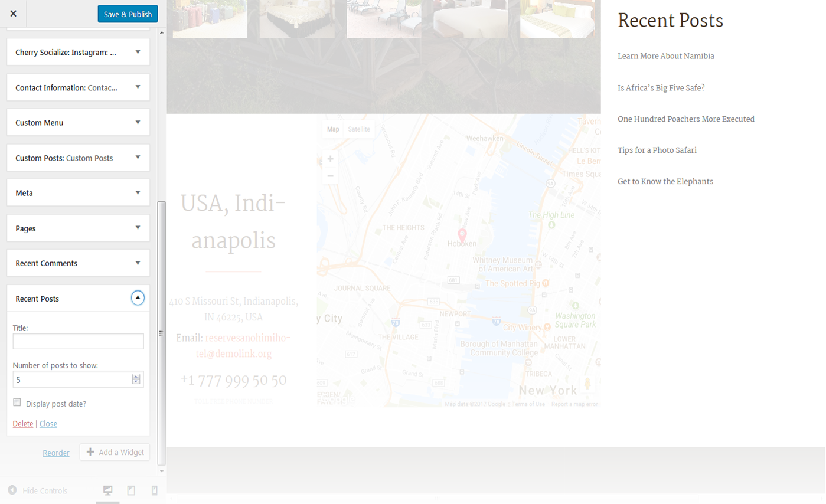
Task: Switch the map to Satellite view
Action: [359, 129]
